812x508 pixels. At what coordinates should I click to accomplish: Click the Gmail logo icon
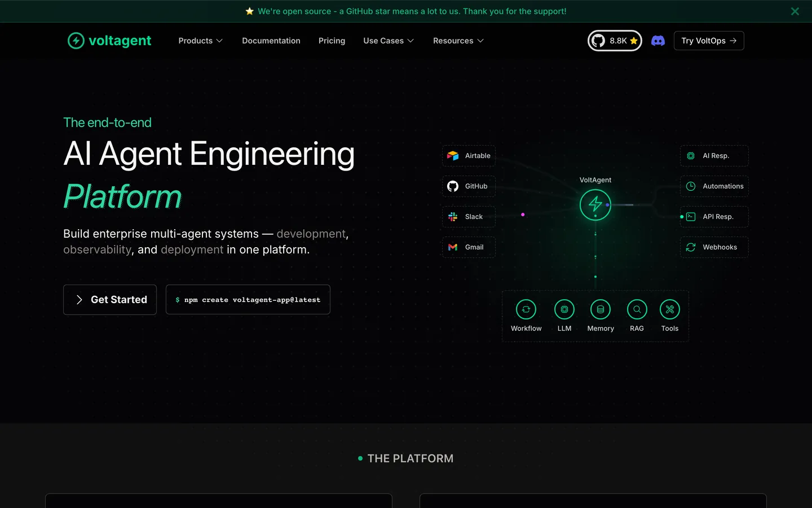click(x=453, y=247)
